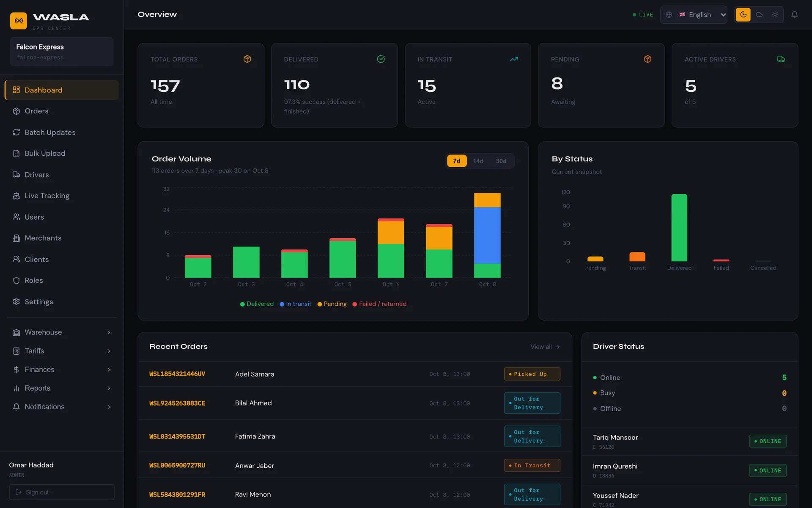Screen dimensions: 812x508
Task: Expand the Notifications submenu
Action: coord(62,407)
